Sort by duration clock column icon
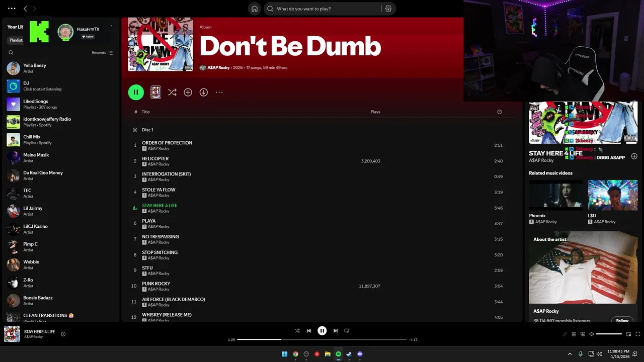The width and height of the screenshot is (644, 362). (500, 112)
